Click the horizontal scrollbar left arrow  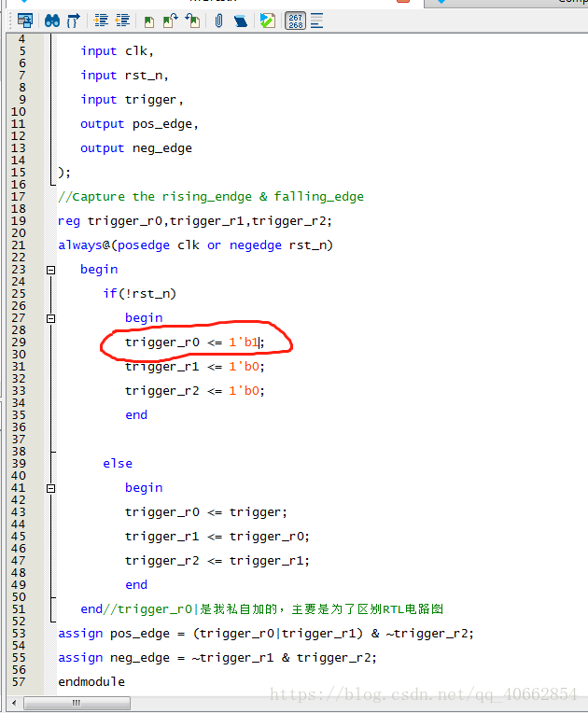pyautogui.click(x=15, y=703)
